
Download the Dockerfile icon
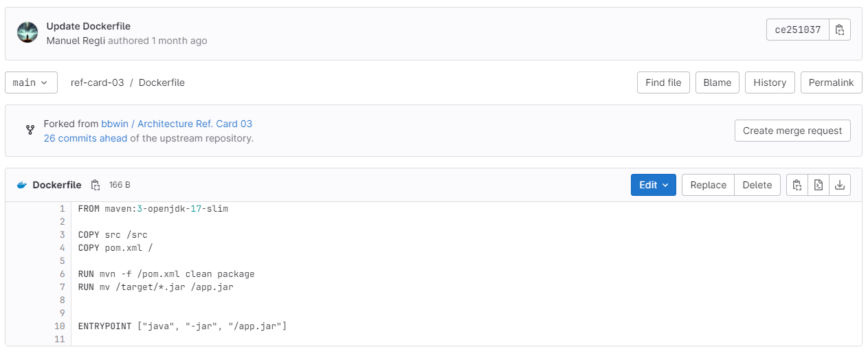pos(839,185)
